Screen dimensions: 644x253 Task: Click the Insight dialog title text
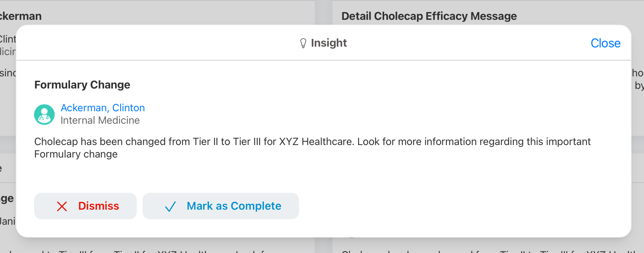pyautogui.click(x=328, y=43)
